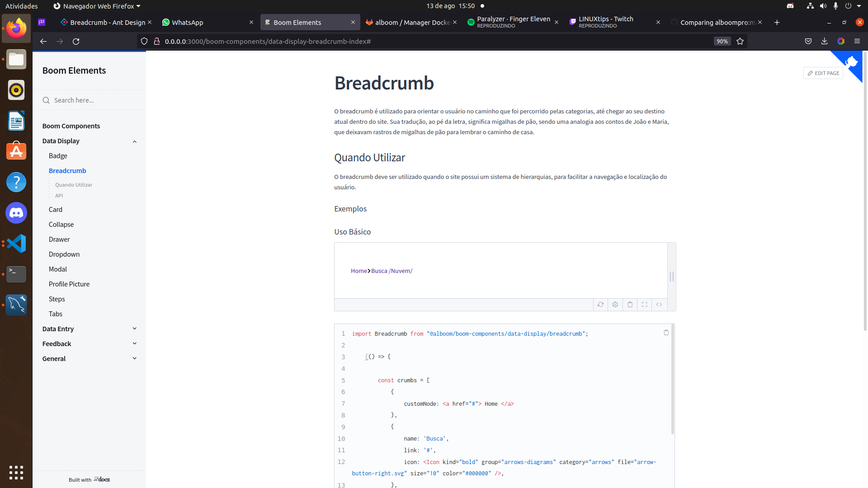Screen dimensions: 868x488
Task: Toggle fullscreen on the Uso Básico preview
Action: [x=645, y=305]
